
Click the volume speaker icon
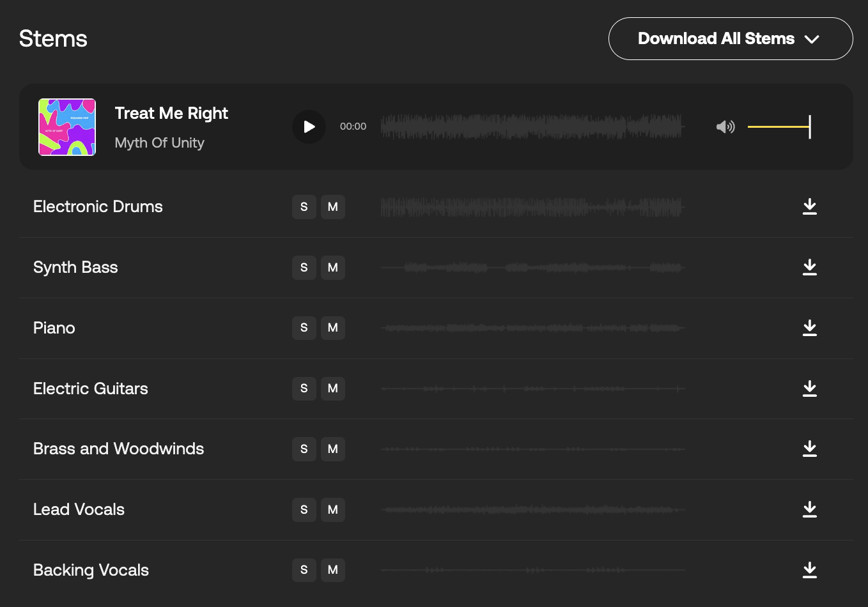click(725, 127)
